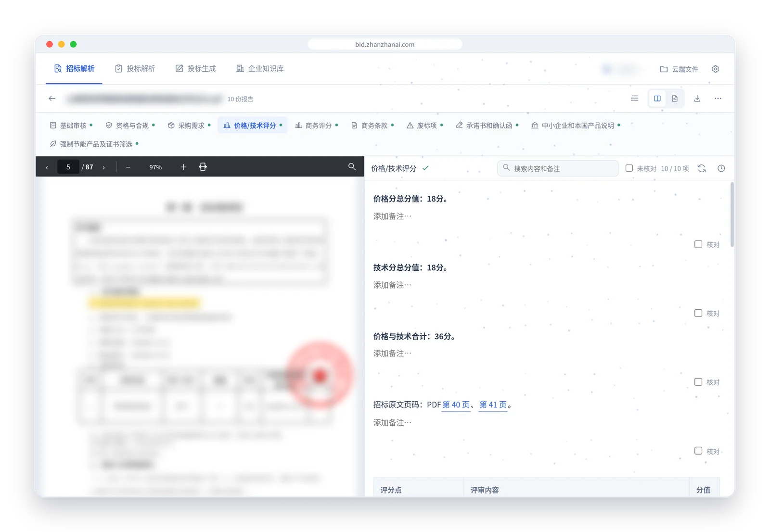Open the more options ellipsis menu
The height and width of the screenshot is (532, 770).
tap(718, 99)
